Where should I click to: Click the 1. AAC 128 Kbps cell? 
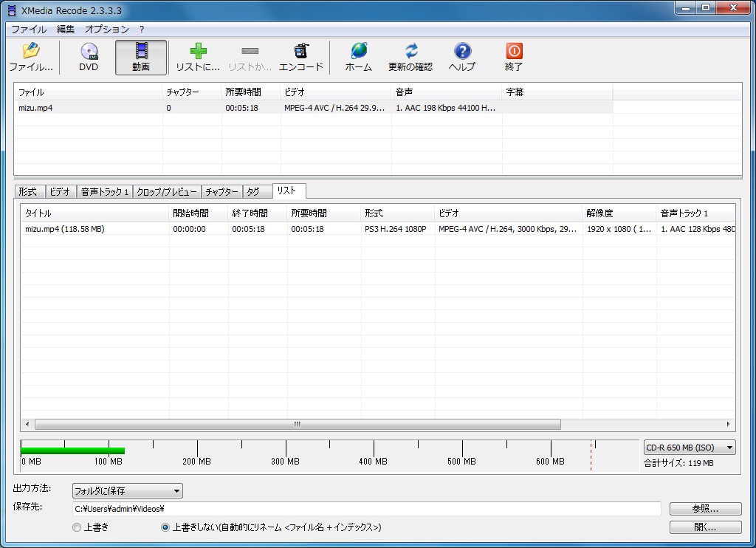695,229
